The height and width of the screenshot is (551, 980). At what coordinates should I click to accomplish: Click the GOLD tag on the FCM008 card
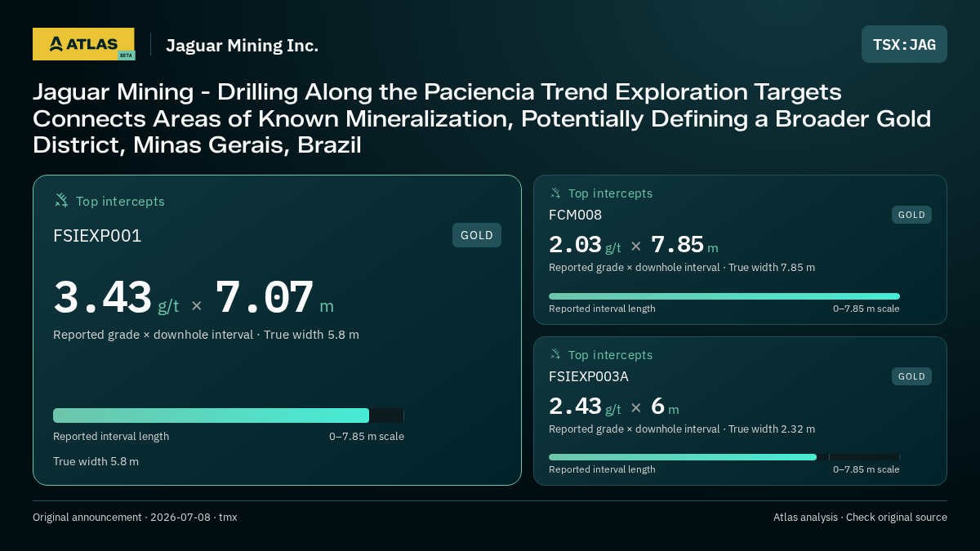click(x=911, y=215)
